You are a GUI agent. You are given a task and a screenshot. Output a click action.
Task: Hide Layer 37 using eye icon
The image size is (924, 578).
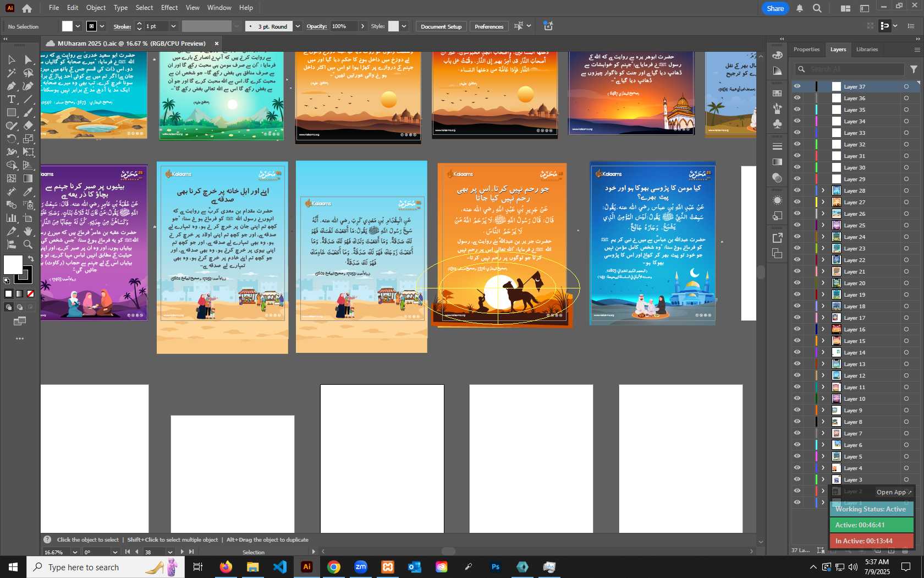pos(797,86)
